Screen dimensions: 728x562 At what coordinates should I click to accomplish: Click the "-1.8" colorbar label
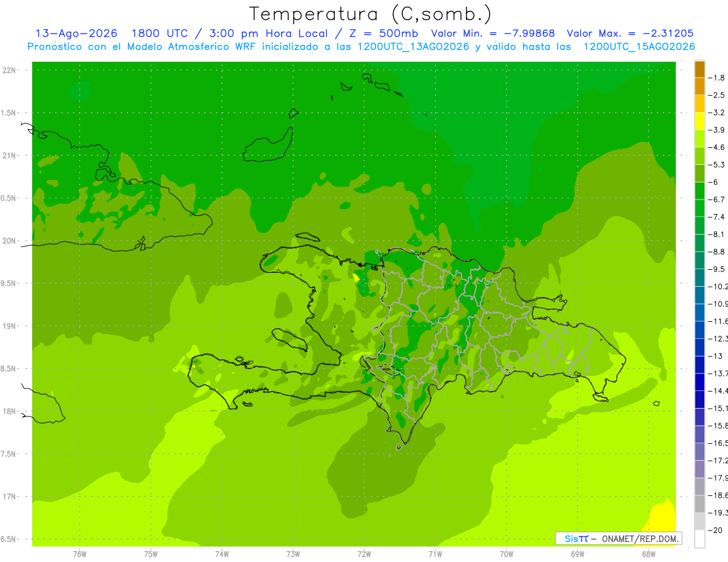717,78
